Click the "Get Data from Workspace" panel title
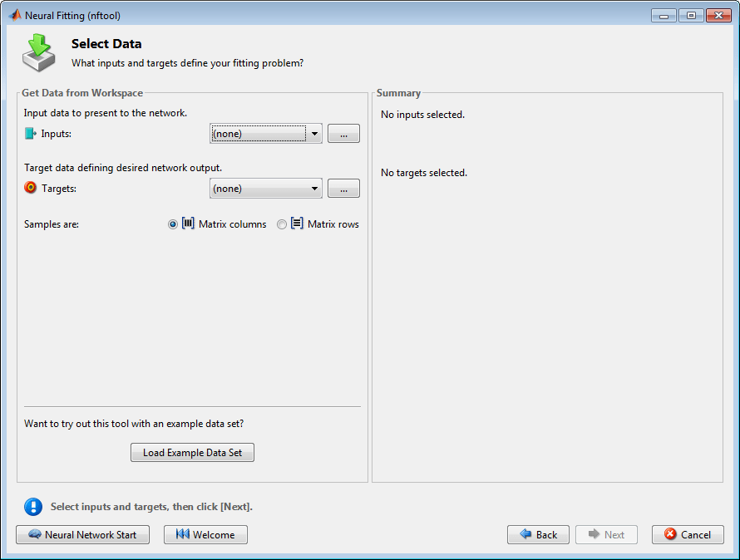The width and height of the screenshot is (740, 560). (82, 93)
